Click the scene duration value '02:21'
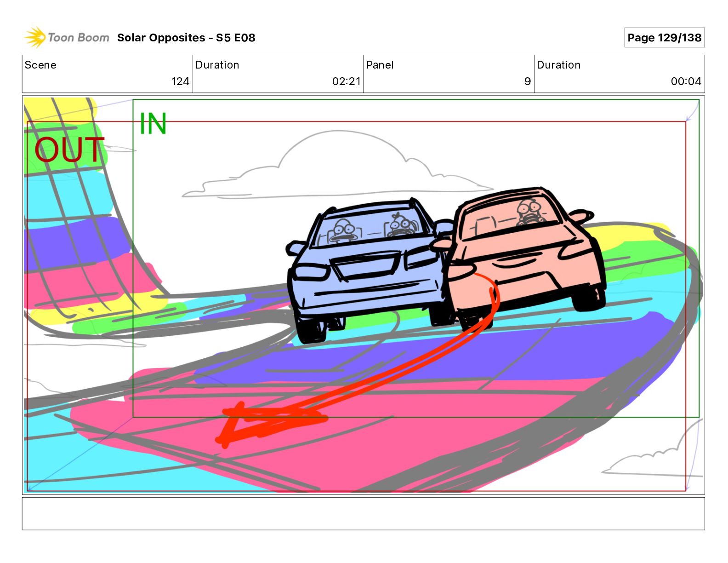728x563 pixels. [346, 81]
